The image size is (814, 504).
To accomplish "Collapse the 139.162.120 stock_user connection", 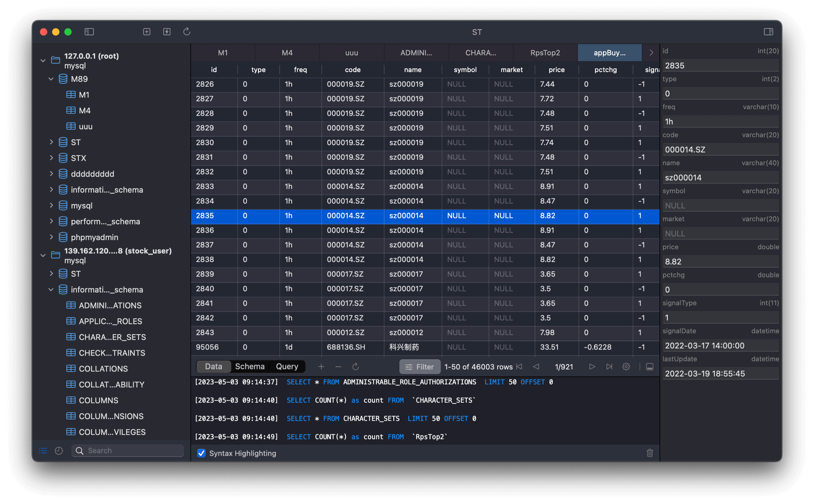I will (43, 255).
